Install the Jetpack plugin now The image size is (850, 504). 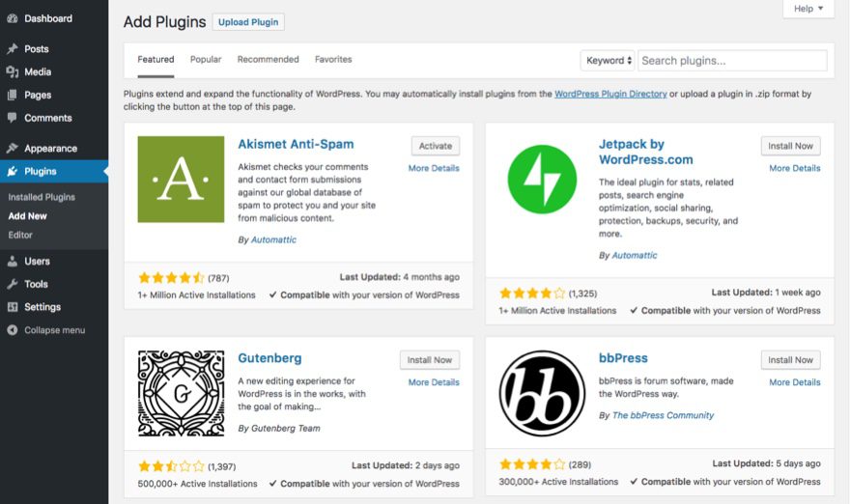pyautogui.click(x=790, y=146)
